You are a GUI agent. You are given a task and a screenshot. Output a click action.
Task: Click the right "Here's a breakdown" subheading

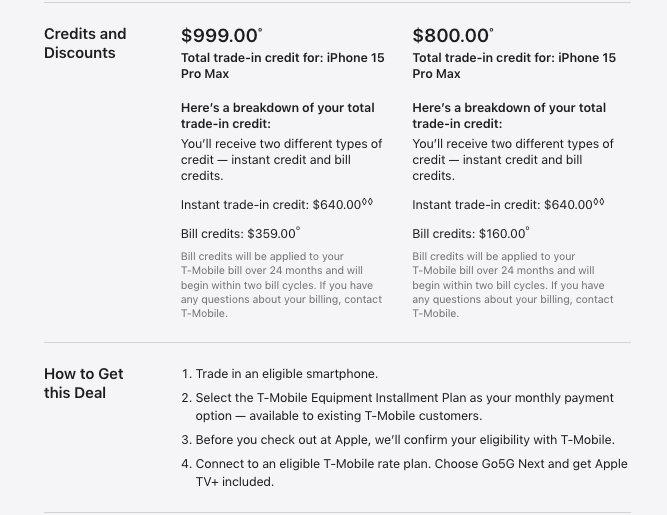click(509, 116)
